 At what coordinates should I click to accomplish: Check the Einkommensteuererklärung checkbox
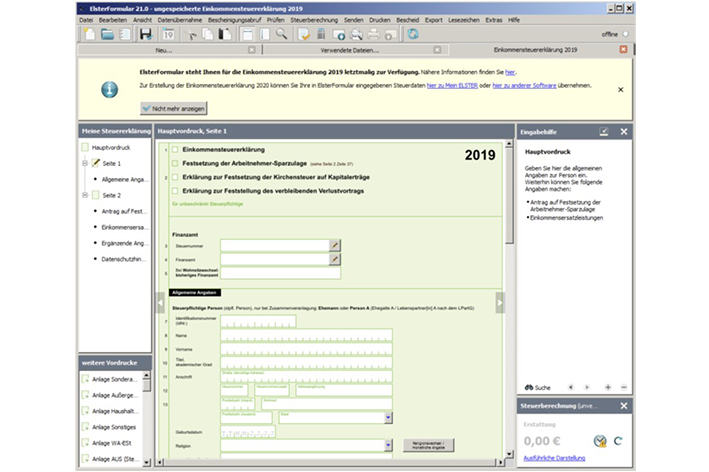tap(176, 150)
